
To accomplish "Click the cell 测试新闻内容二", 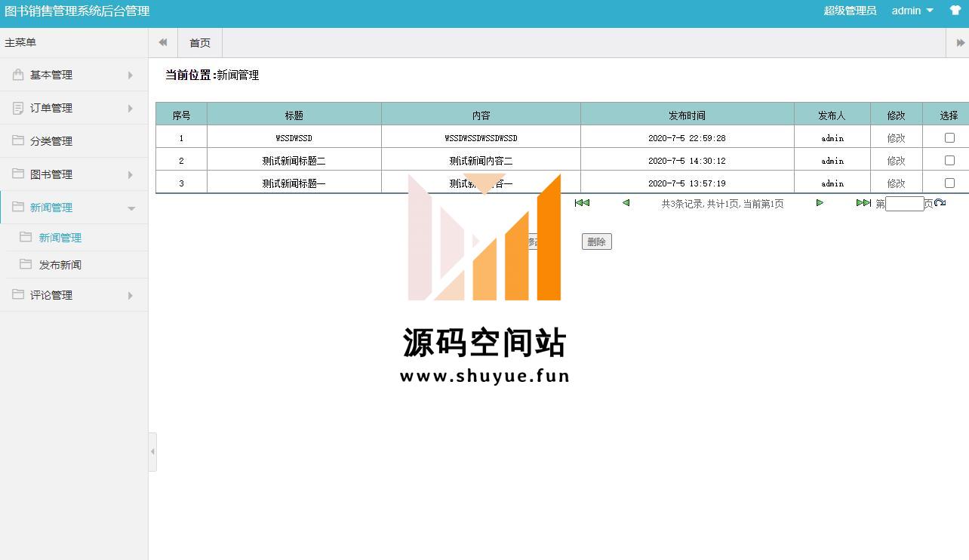I will (481, 161).
